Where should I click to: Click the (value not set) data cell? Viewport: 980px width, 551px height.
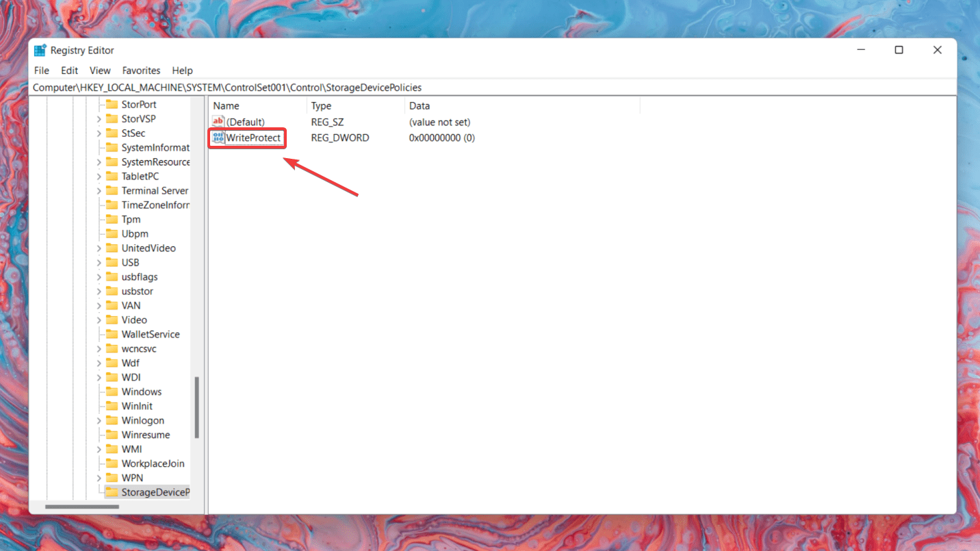(x=439, y=122)
